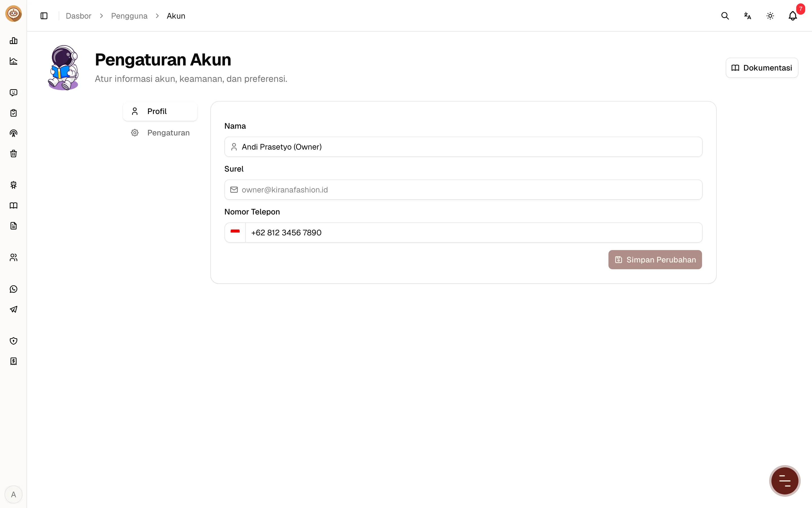
Task: Open the floating round menu button
Action: click(784, 481)
